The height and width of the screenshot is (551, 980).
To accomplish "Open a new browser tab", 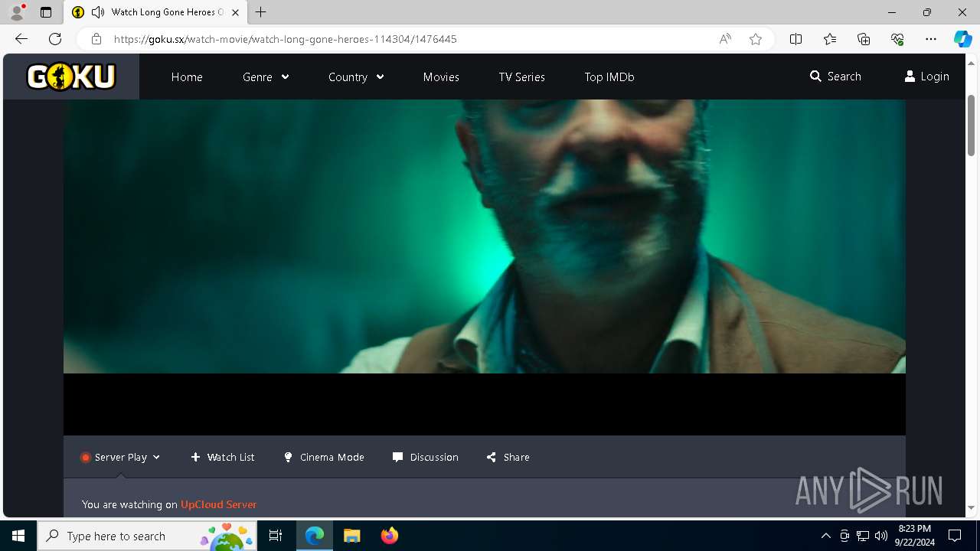I will click(x=261, y=12).
